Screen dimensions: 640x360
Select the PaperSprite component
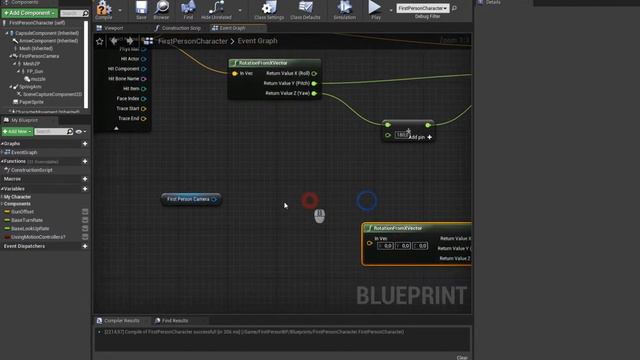pos(31,102)
